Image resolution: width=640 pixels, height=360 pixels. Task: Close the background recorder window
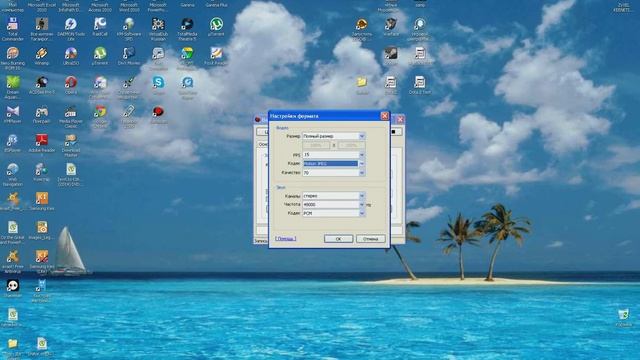[400, 120]
